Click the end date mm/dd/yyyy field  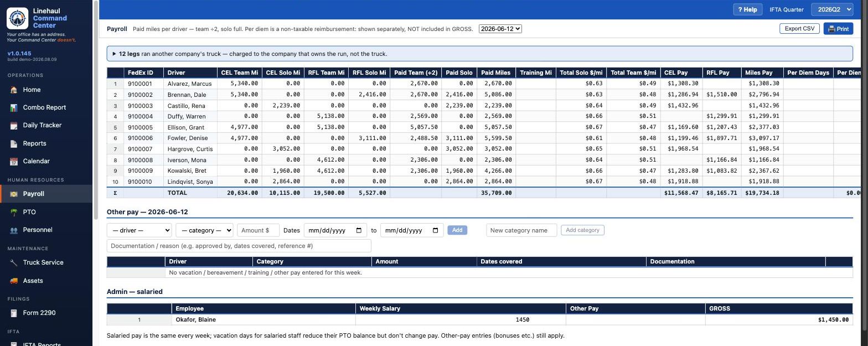[x=411, y=230]
